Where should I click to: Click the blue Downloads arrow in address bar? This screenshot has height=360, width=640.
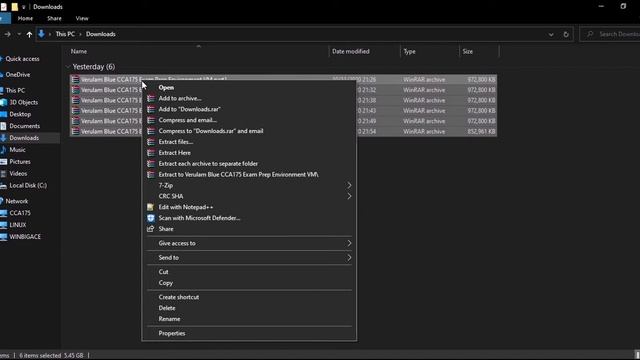(x=41, y=34)
